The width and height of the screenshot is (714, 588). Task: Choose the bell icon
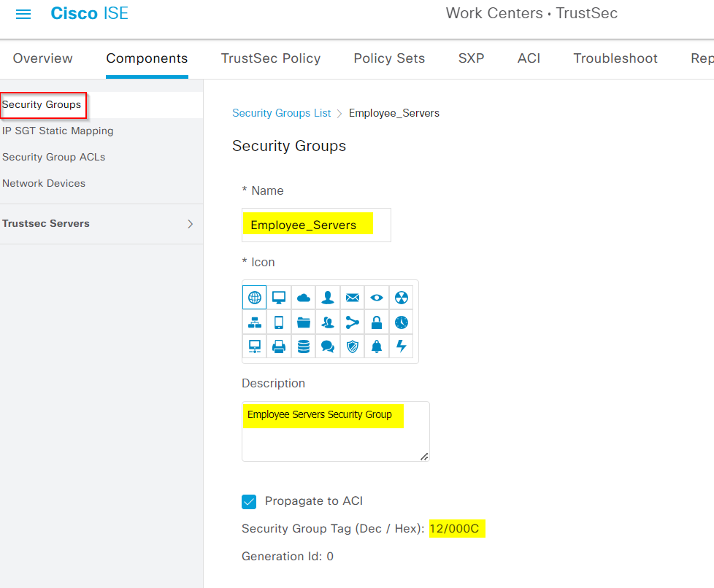[x=377, y=347]
